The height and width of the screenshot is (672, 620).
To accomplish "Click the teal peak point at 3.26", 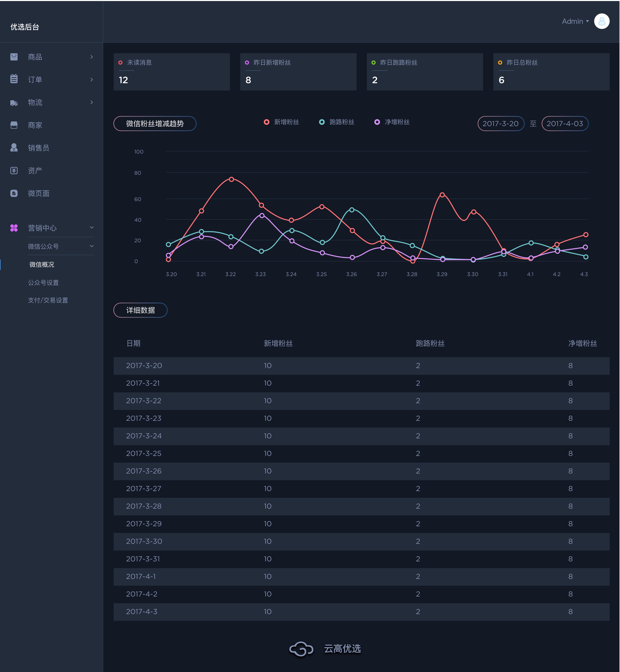I will [352, 210].
